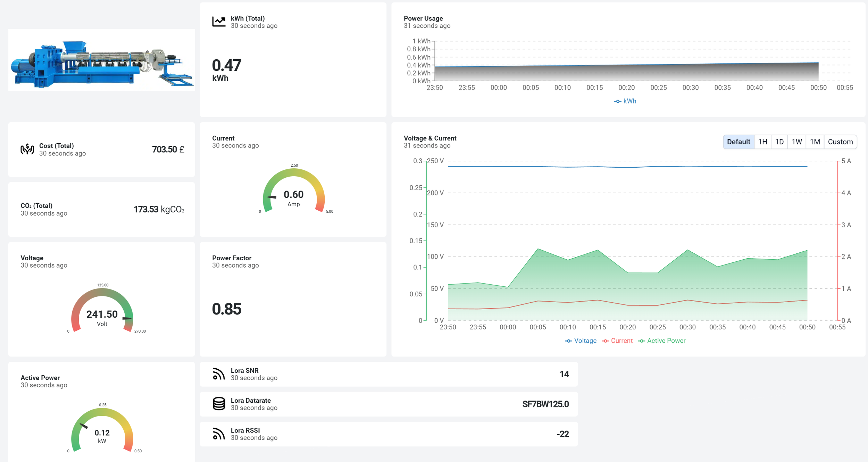
Task: Select the Default time range tab
Action: pyautogui.click(x=738, y=142)
